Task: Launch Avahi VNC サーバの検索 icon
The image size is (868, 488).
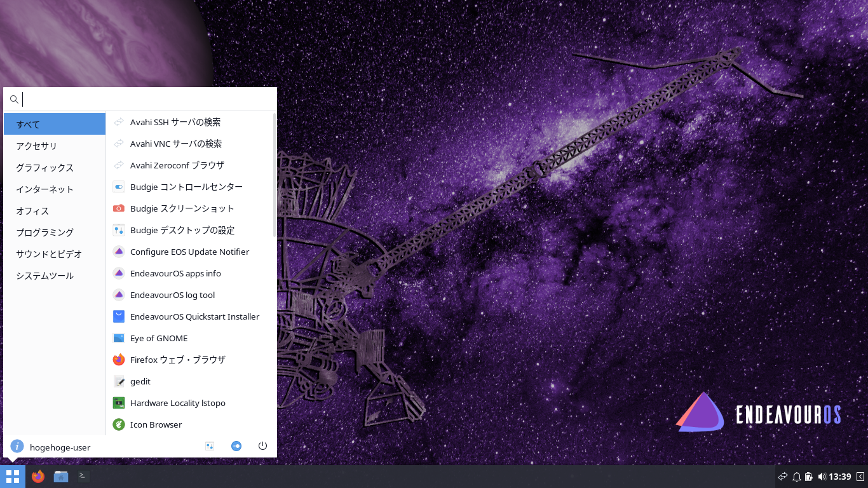Action: 119,144
